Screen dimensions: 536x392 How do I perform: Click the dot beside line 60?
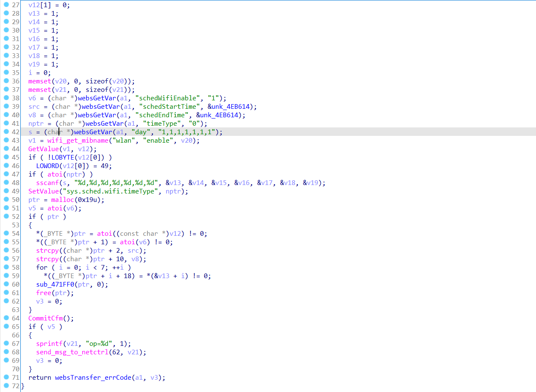[6, 284]
